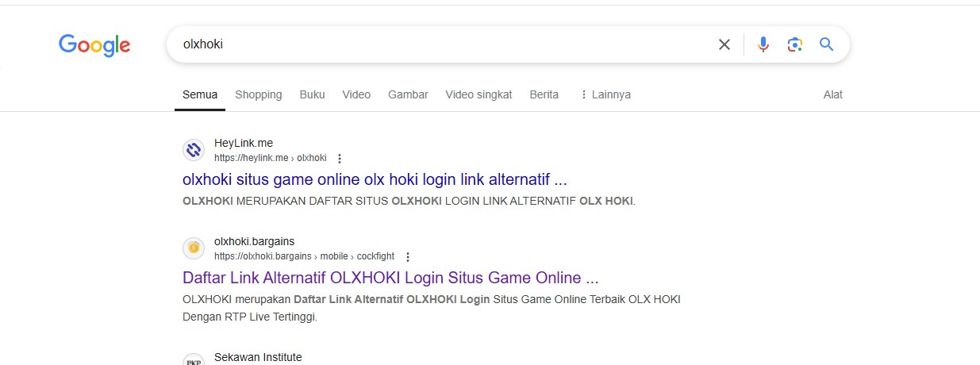980x365 pixels.
Task: Click the Sekawan Institute site name
Action: coord(258,358)
